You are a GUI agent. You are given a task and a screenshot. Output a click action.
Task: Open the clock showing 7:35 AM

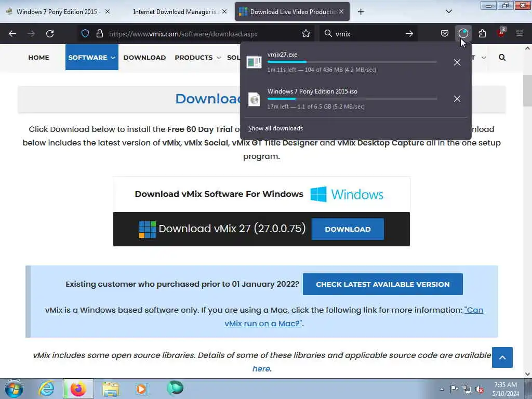point(506,389)
